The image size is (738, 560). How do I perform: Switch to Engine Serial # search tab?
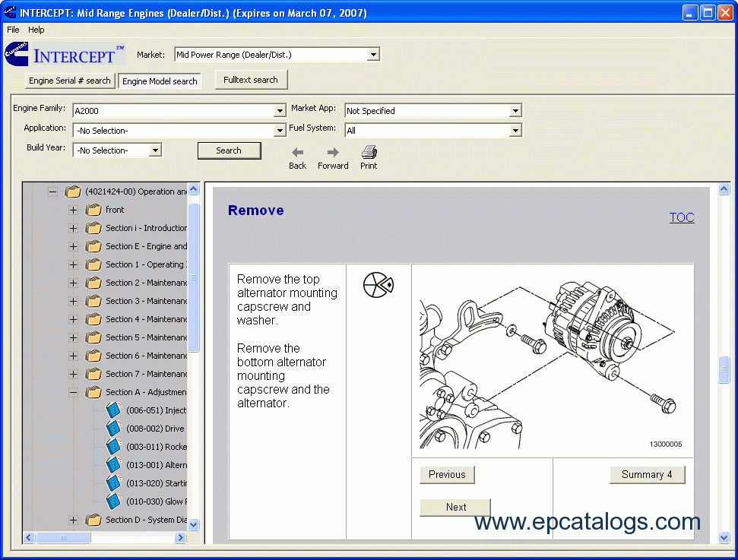(70, 81)
